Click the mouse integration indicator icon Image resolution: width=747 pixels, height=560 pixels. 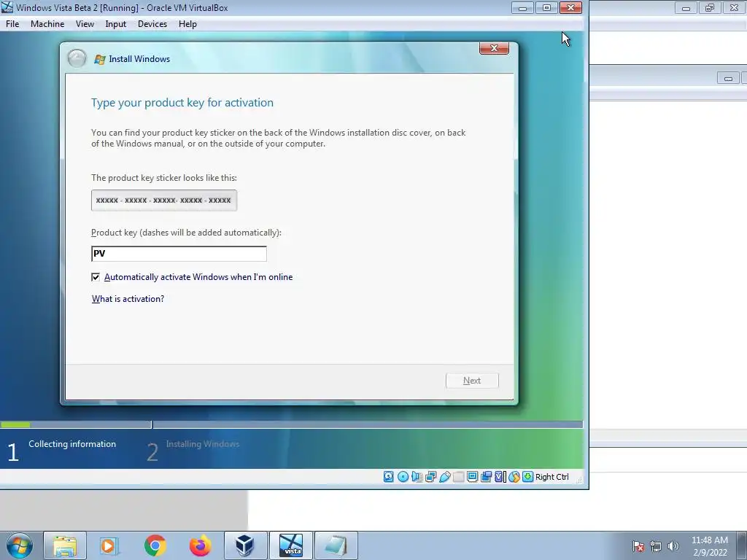[x=514, y=477]
